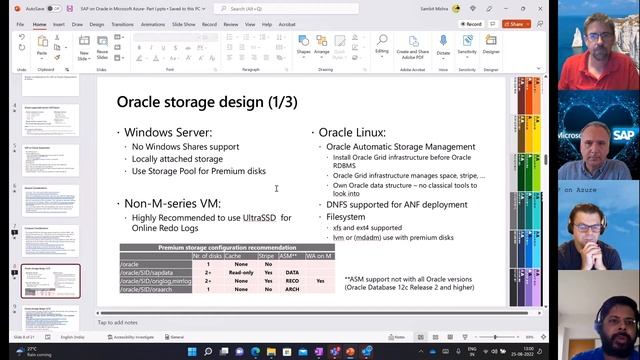Click Create and Share Adobe PDF
Screen dimensions: 640x360
click(x=413, y=47)
